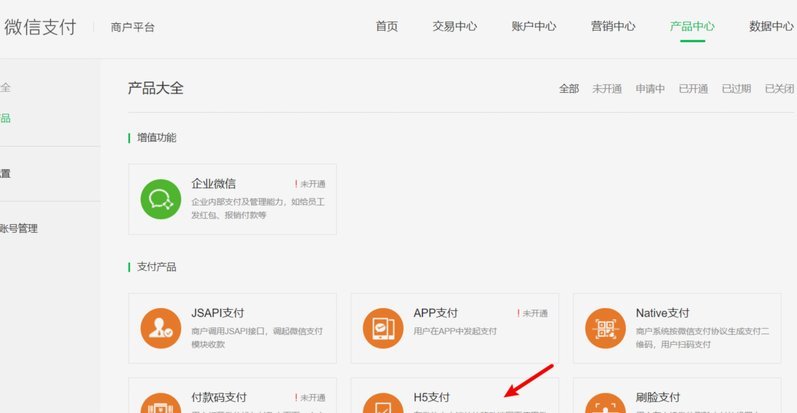Open the 数据中心 navigation tab

pyautogui.click(x=772, y=26)
